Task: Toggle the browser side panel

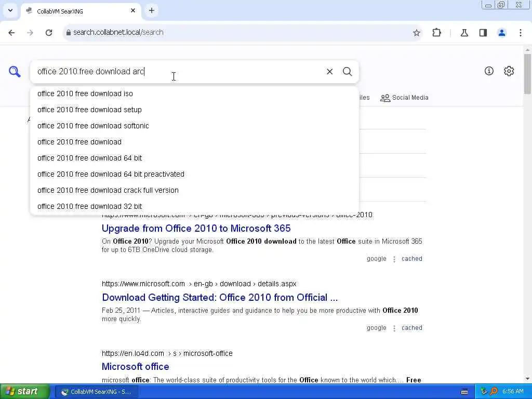Action: point(483,33)
